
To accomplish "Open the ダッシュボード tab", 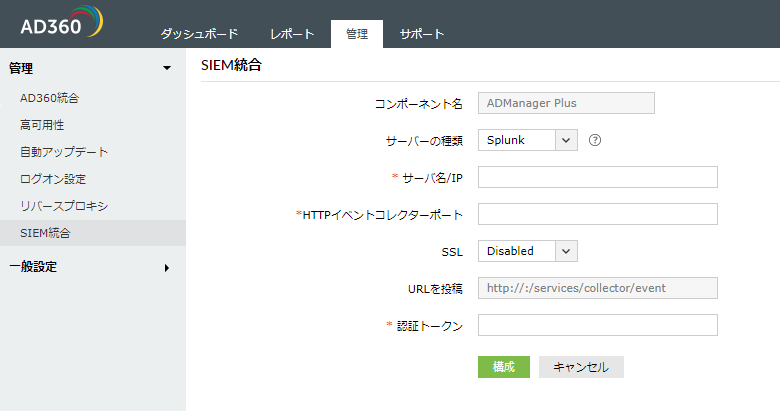I will point(199,34).
